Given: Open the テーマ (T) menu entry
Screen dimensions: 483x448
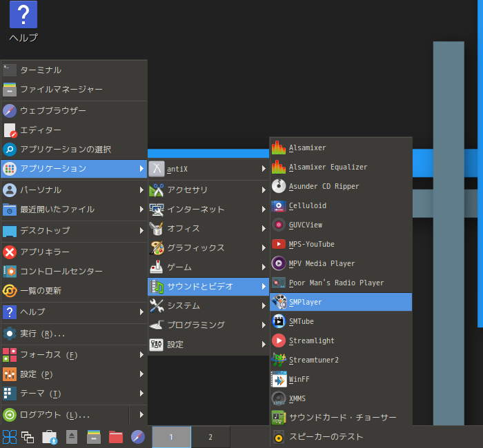Looking at the screenshot, I should pyautogui.click(x=74, y=394).
